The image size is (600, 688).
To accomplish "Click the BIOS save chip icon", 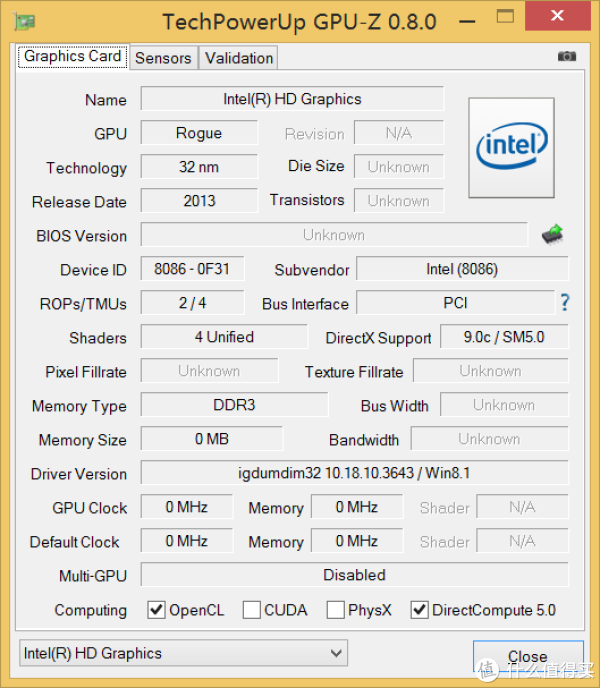I will click(x=553, y=234).
